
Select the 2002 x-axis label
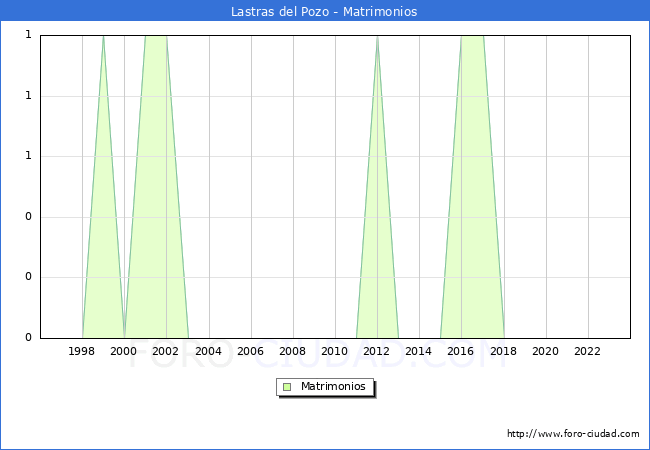point(166,351)
